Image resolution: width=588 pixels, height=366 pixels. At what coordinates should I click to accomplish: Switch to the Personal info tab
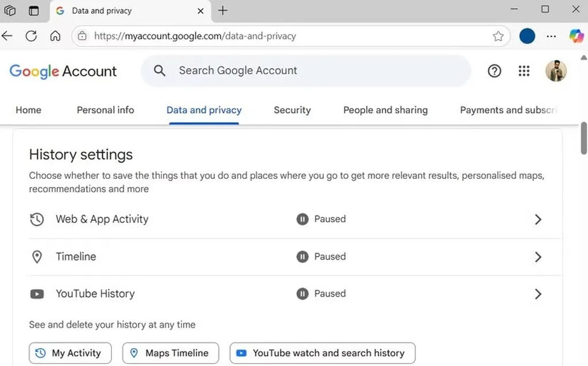click(105, 110)
